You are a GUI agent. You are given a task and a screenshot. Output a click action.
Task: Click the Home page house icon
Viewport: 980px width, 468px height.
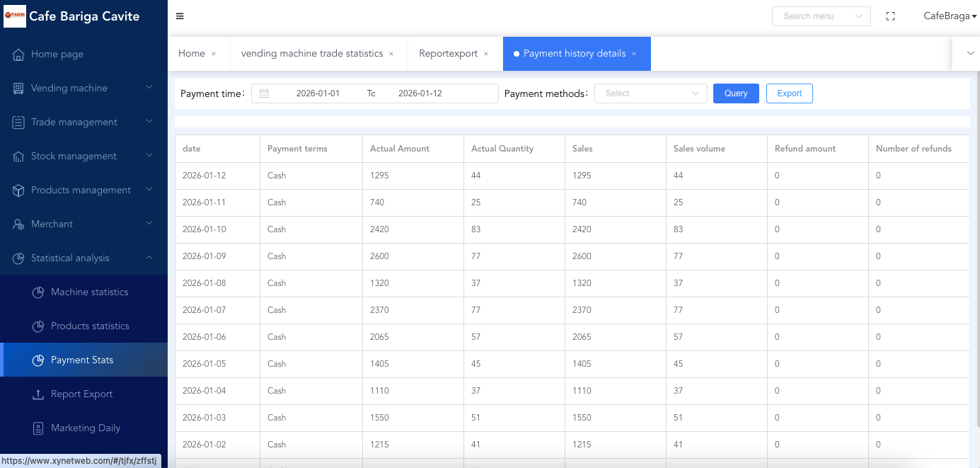tap(19, 55)
